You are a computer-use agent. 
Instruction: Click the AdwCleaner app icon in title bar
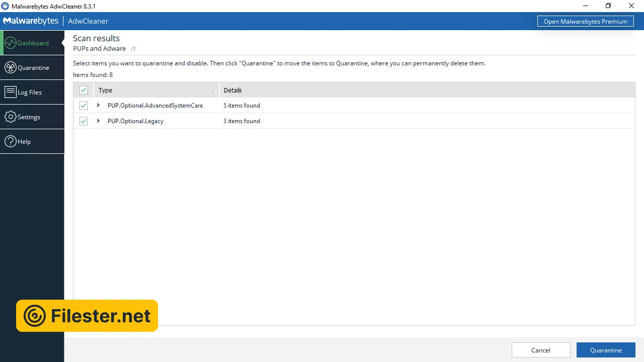tap(5, 6)
